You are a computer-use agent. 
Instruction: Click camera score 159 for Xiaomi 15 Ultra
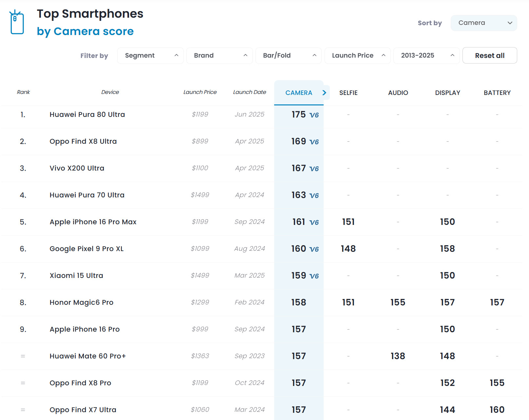pos(299,276)
